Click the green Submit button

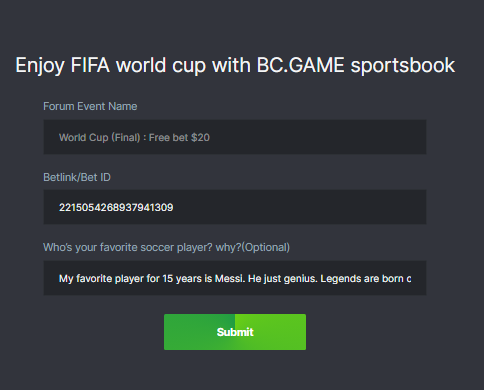[235, 332]
